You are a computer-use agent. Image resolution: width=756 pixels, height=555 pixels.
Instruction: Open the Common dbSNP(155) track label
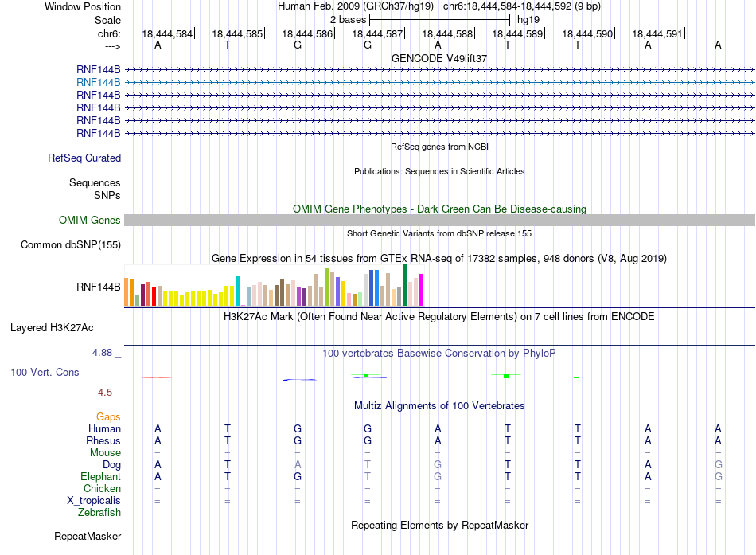pos(71,244)
